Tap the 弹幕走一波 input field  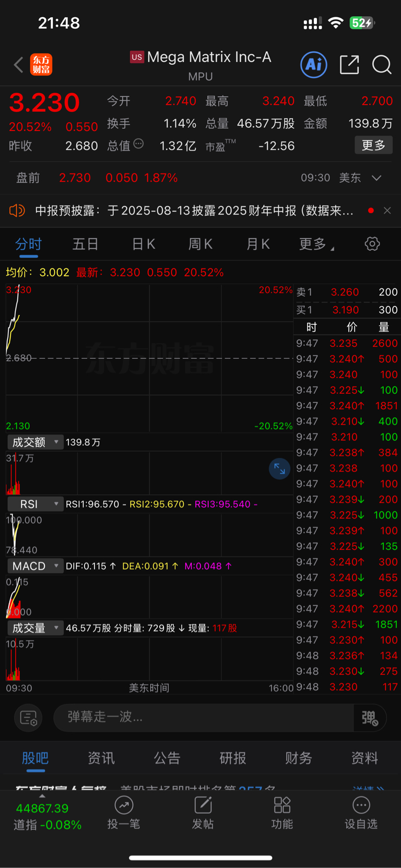(204, 718)
